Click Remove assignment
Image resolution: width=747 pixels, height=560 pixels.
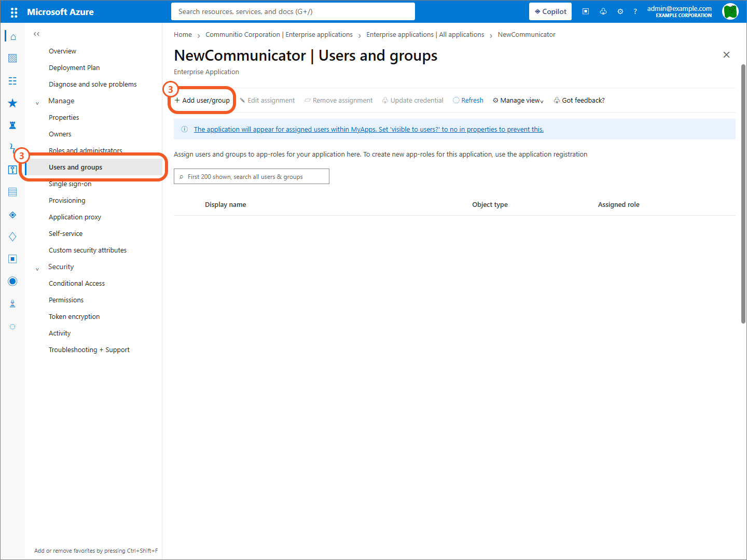click(338, 101)
